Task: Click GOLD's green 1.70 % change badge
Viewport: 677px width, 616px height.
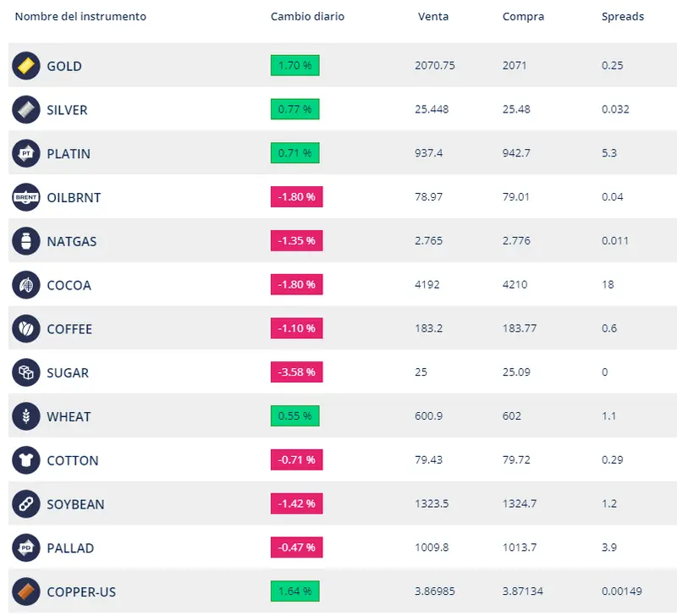Action: [x=294, y=65]
